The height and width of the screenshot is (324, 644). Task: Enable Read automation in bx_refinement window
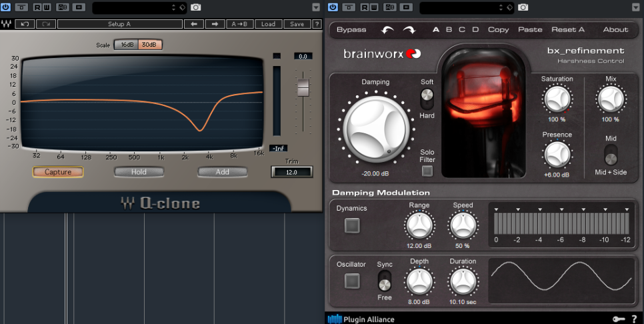click(x=364, y=7)
